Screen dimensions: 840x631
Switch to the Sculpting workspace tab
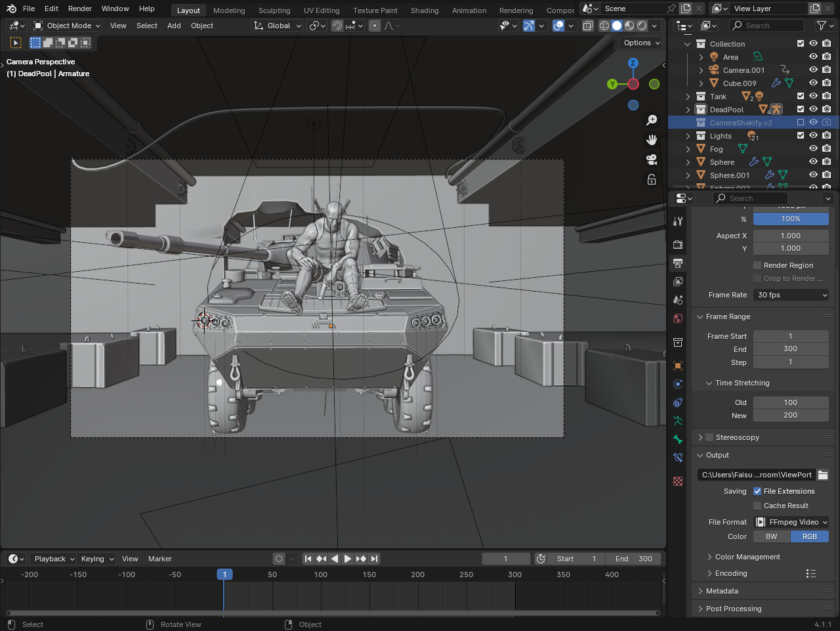274,11
